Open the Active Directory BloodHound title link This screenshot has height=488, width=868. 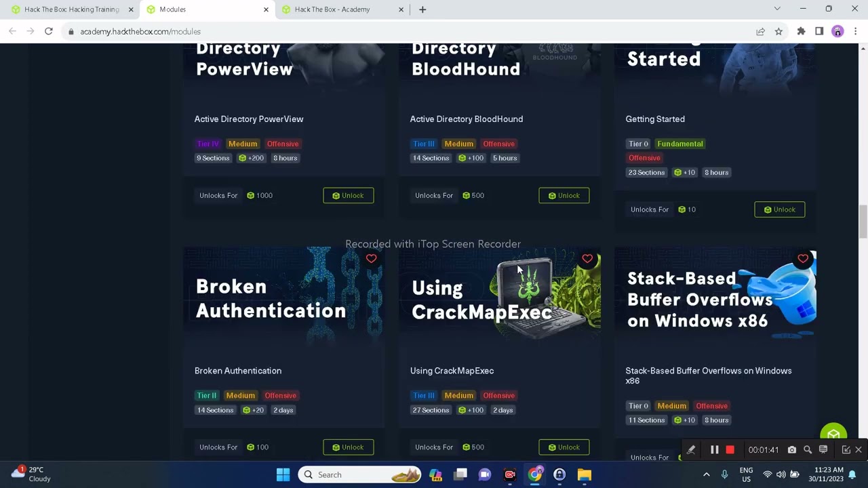click(x=467, y=119)
